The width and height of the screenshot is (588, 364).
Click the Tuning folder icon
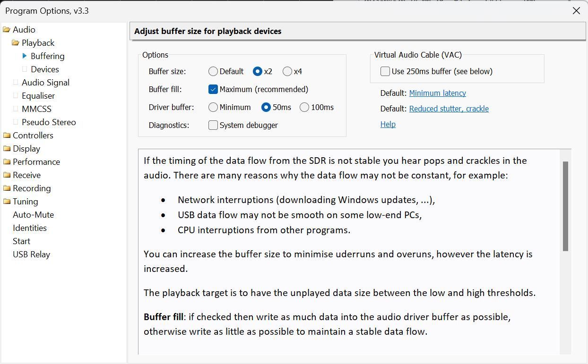(x=7, y=202)
